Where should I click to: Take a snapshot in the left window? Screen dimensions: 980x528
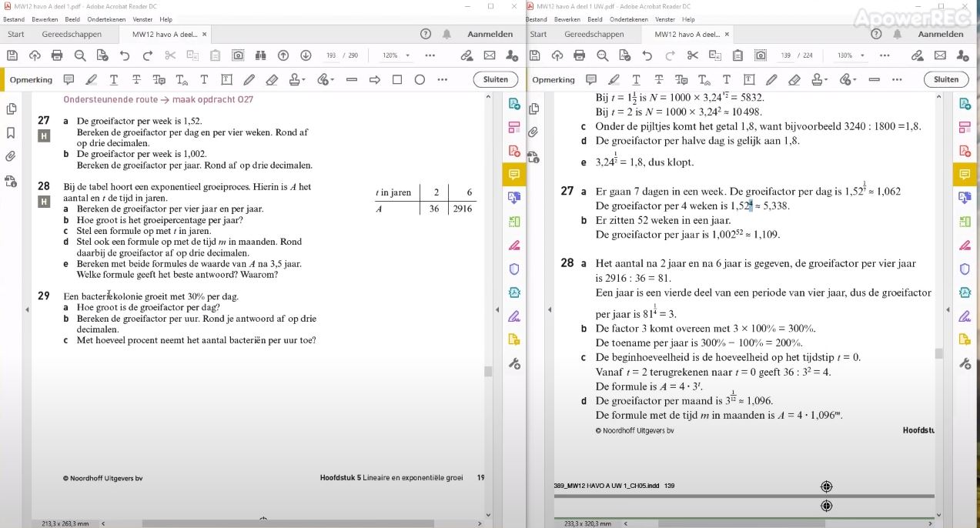pos(238,55)
